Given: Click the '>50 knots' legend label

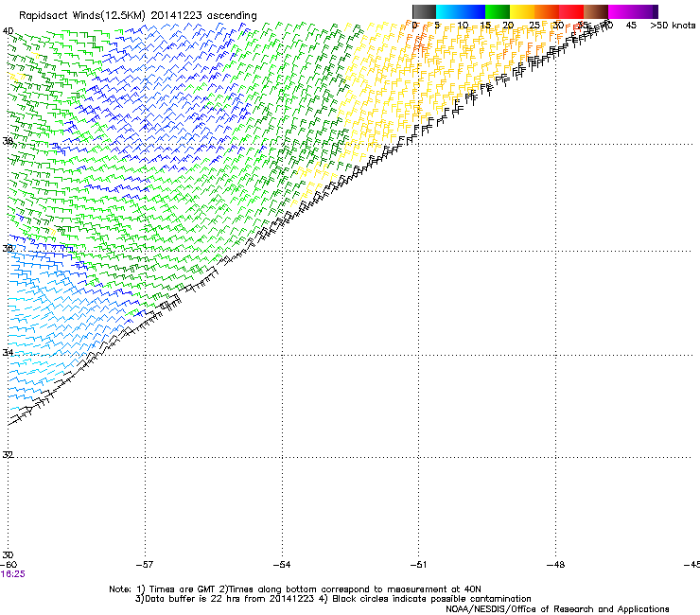Looking at the screenshot, I should pos(673,26).
